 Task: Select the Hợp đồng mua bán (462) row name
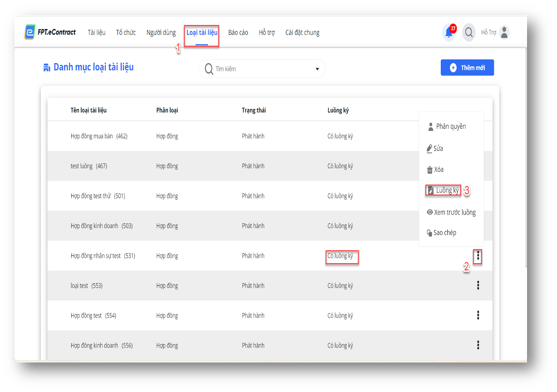click(x=99, y=136)
